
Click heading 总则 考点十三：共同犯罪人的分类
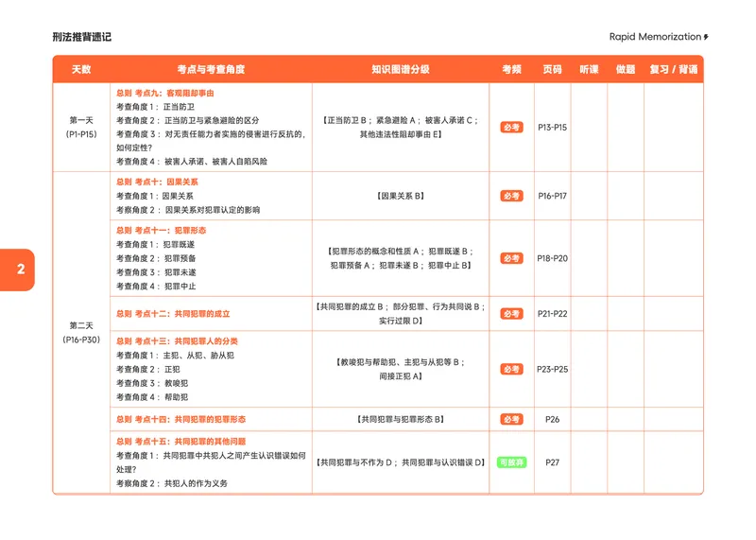(177, 341)
